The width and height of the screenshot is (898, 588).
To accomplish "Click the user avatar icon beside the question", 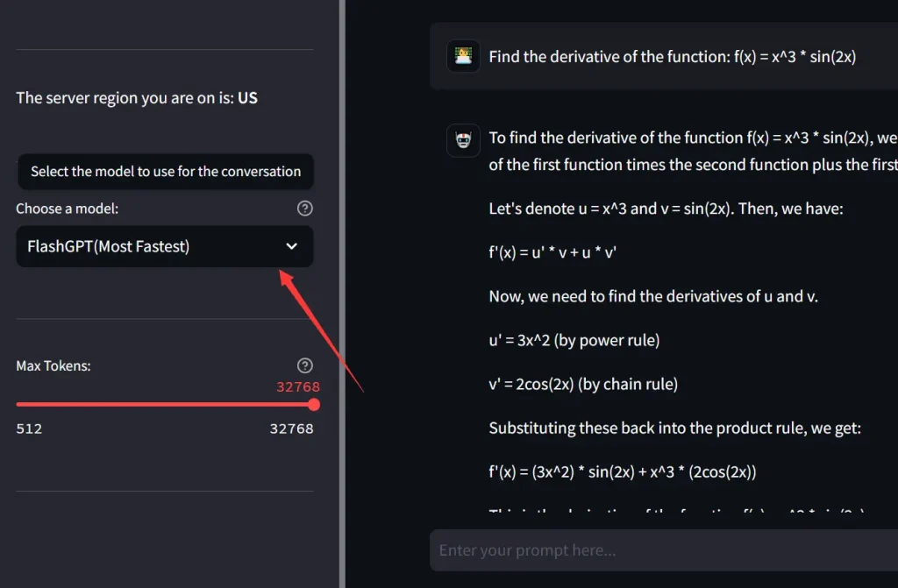I will (x=462, y=57).
